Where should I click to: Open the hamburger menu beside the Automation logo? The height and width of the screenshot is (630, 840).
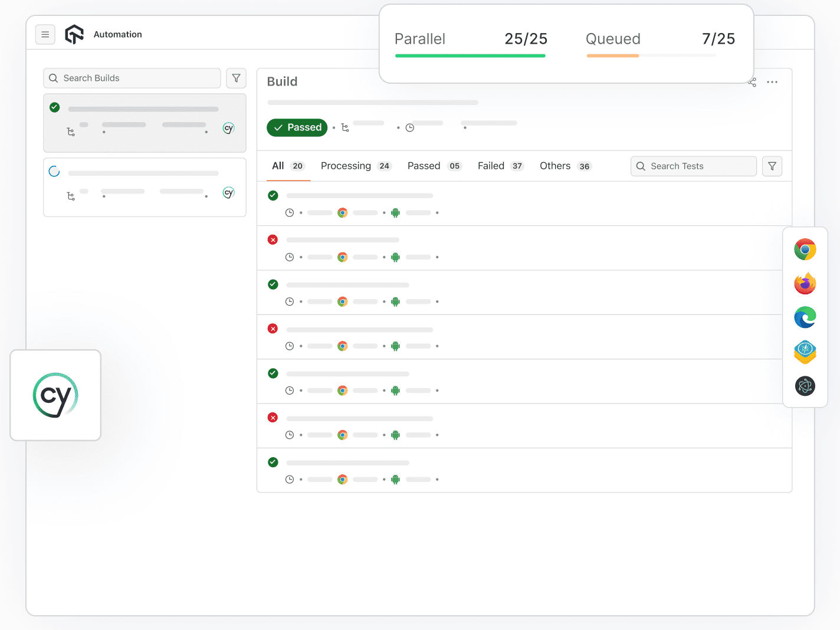45,34
